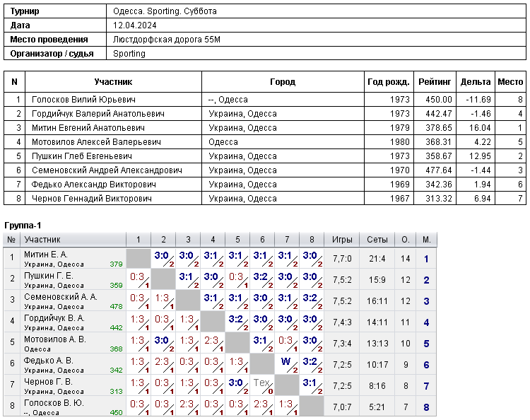The height and width of the screenshot is (420, 530).
Task: Click Пушкин Г. Е. in group table
Action: tap(48, 276)
